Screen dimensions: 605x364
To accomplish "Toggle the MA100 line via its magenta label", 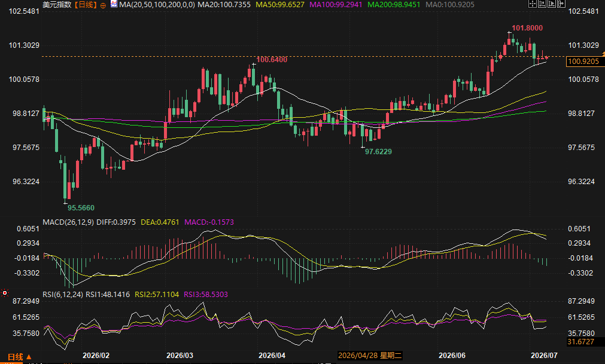I will point(336,5).
